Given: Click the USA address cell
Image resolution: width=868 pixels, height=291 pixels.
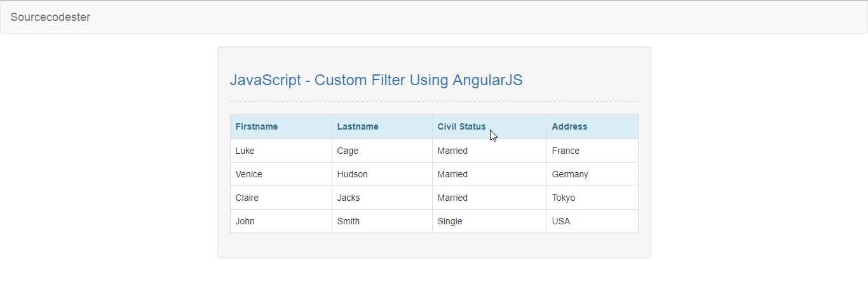Looking at the screenshot, I should (x=592, y=221).
